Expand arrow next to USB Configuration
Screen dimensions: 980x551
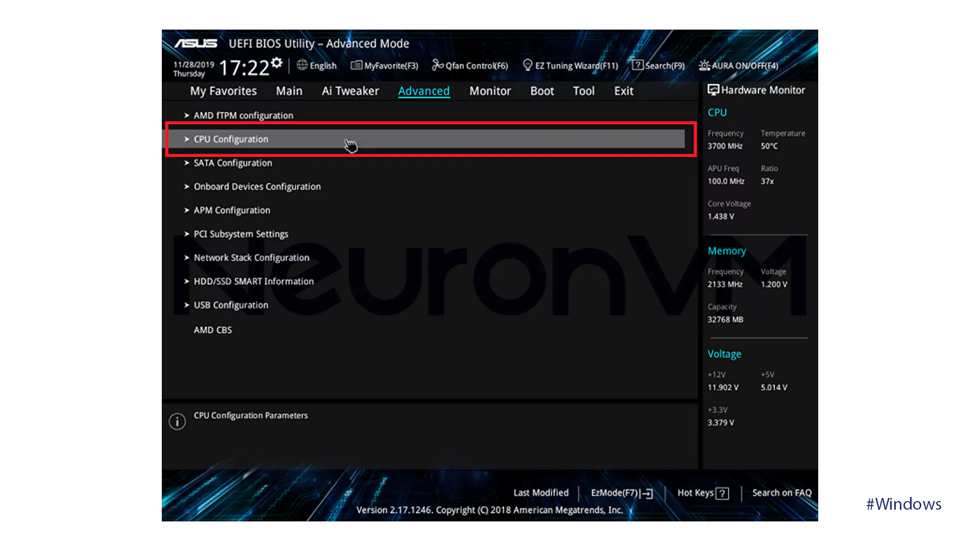[187, 305]
